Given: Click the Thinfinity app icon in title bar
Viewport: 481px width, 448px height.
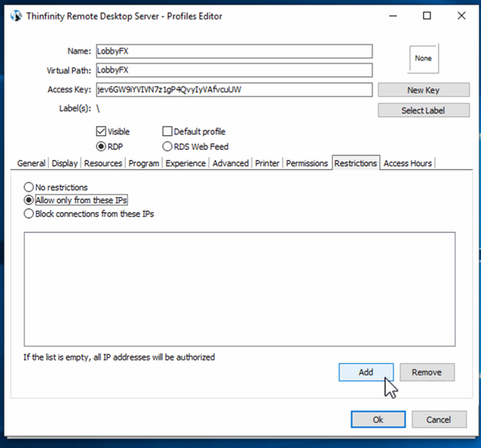Looking at the screenshot, I should [x=14, y=16].
